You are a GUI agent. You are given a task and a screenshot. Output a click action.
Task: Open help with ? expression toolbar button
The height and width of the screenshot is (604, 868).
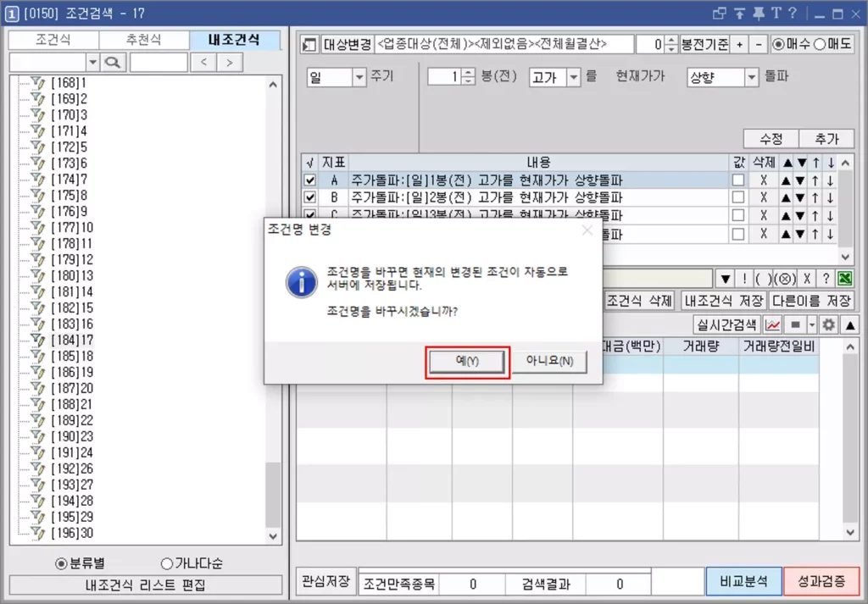point(826,279)
